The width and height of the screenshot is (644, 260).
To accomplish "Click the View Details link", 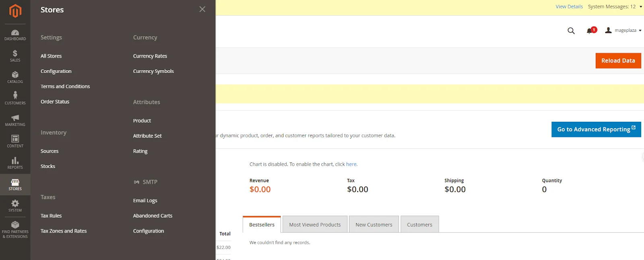I will pyautogui.click(x=569, y=7).
